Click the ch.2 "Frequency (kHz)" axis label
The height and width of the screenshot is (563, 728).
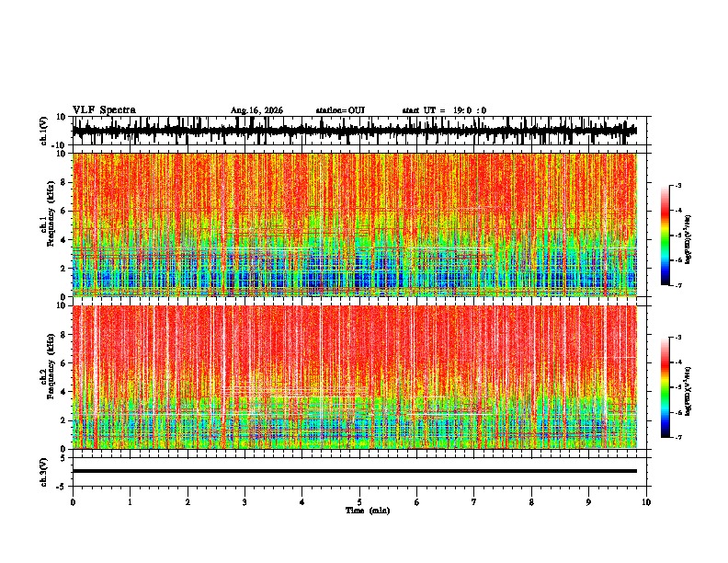point(51,366)
